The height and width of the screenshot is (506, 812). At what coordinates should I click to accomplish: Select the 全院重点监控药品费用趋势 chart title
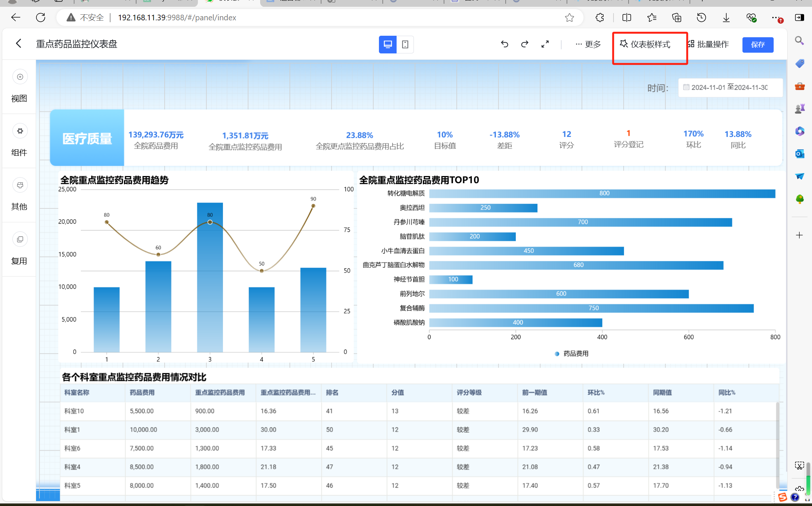[114, 180]
